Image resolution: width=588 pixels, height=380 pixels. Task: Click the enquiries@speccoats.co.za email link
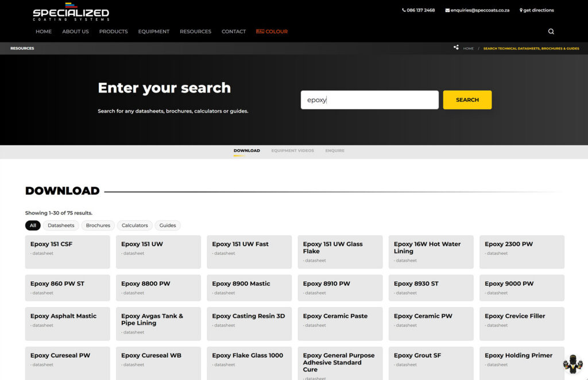pyautogui.click(x=477, y=10)
